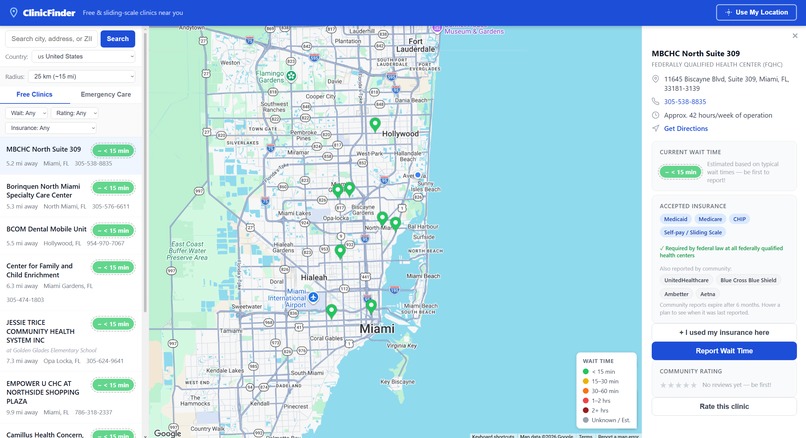Click the red 1–2 hrs legend dot
Image resolution: width=806 pixels, height=438 pixels.
[x=585, y=400]
